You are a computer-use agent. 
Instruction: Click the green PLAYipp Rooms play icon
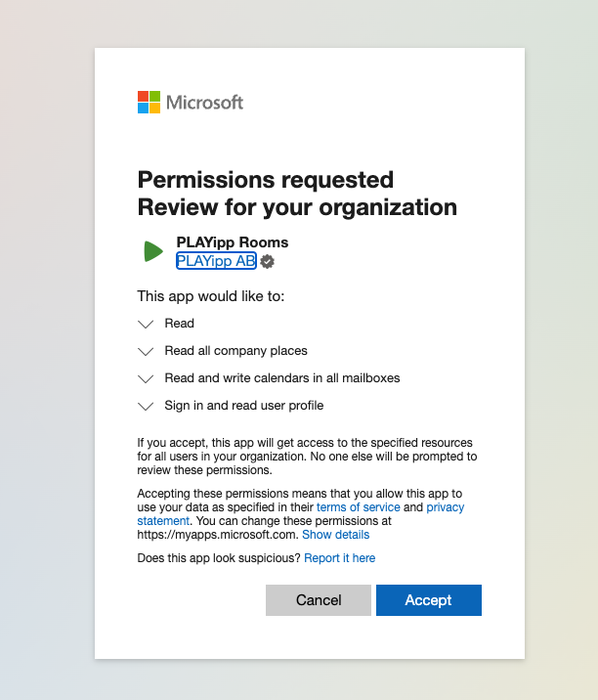(152, 251)
